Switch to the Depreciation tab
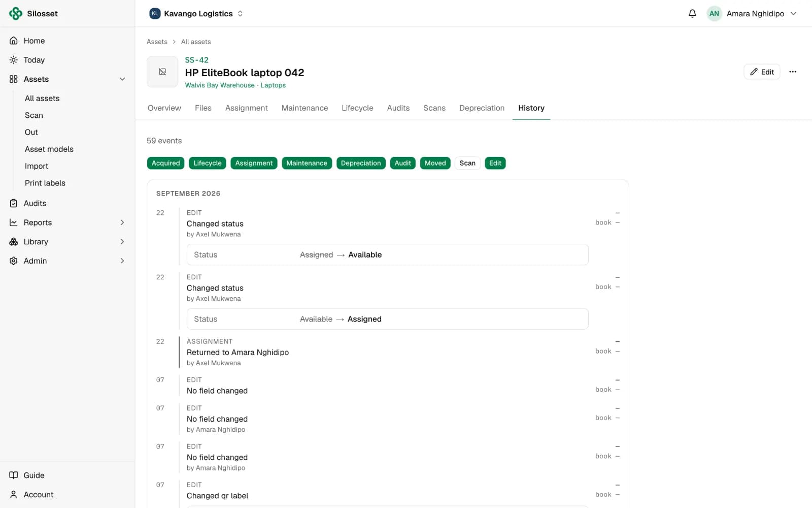This screenshot has height=508, width=812. click(482, 108)
